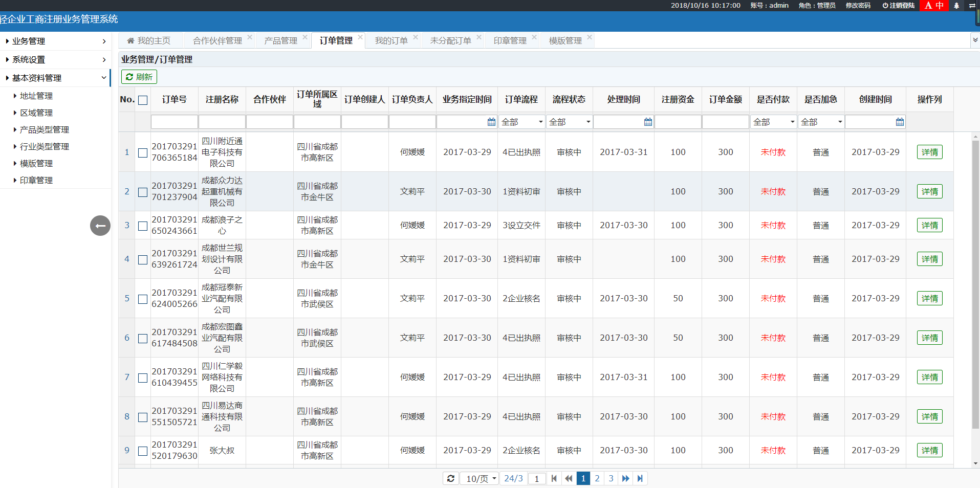
Task: Open the calendar picker for 创建时间 filter
Action: [x=900, y=122]
